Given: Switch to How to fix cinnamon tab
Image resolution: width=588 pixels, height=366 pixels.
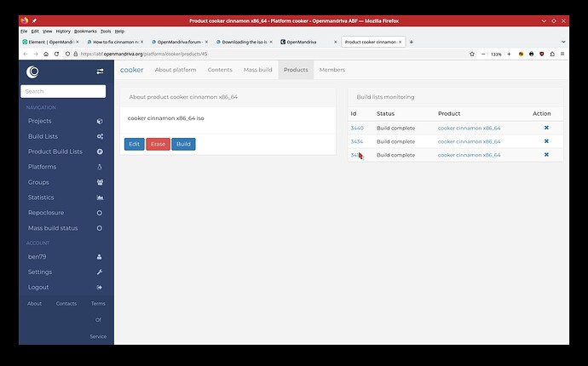Looking at the screenshot, I should coord(115,42).
